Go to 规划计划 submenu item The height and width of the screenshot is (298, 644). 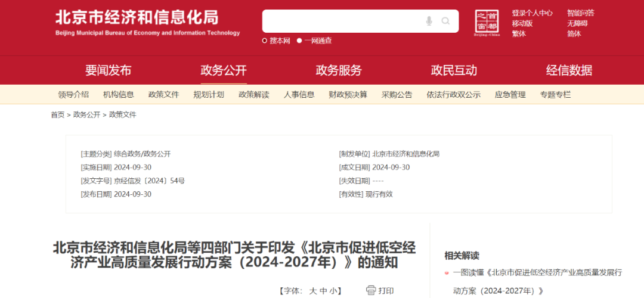(209, 95)
